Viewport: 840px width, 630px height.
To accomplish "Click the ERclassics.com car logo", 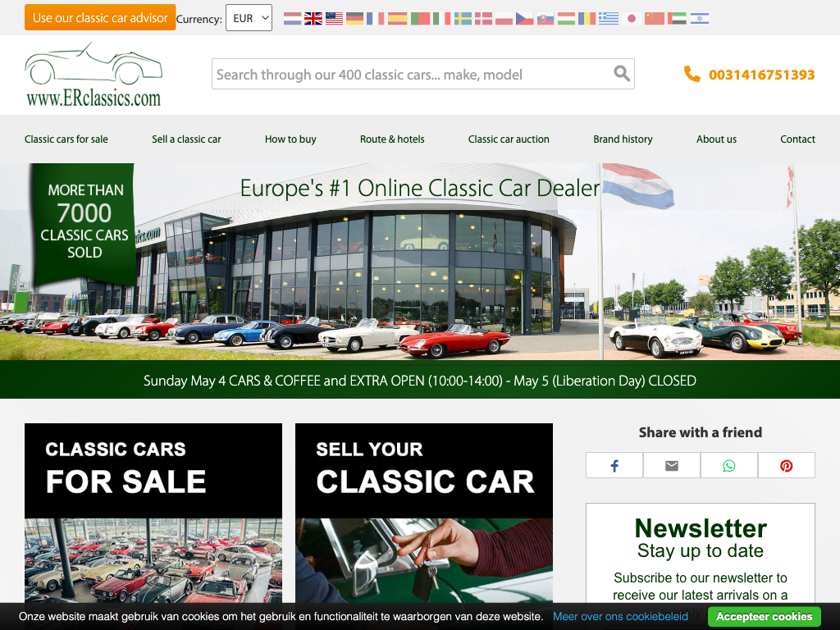I will click(93, 75).
